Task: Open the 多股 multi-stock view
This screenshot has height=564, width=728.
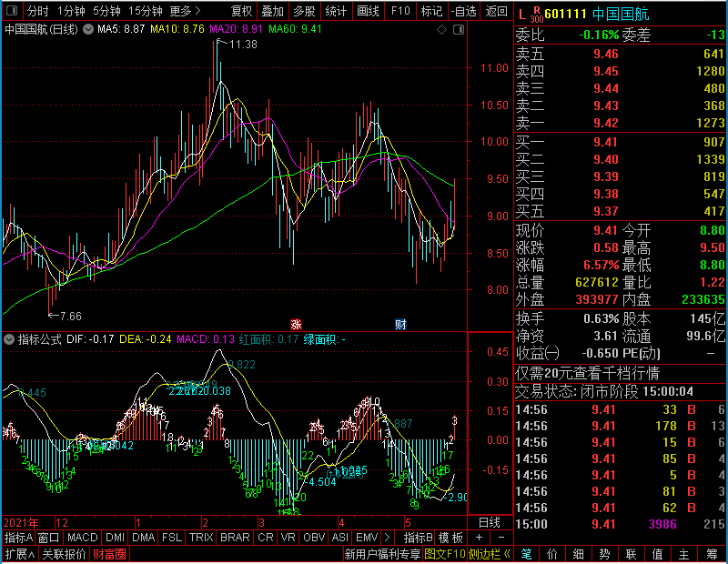Action: point(304,11)
